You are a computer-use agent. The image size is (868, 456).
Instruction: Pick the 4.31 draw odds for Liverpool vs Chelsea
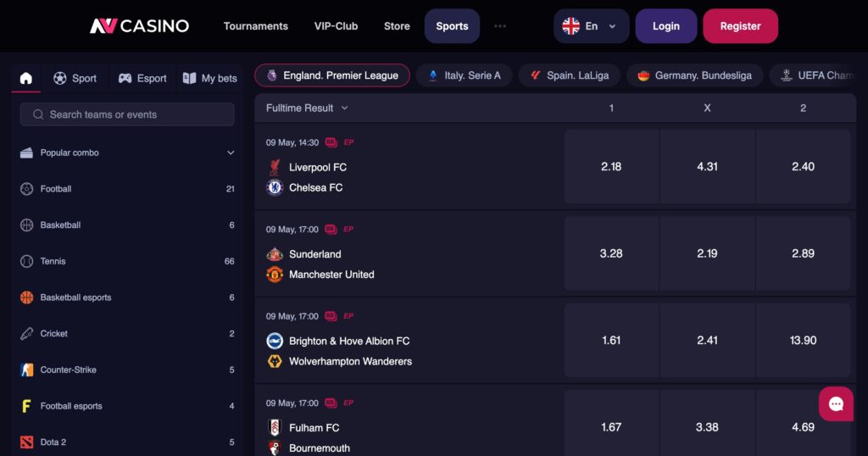tap(707, 167)
